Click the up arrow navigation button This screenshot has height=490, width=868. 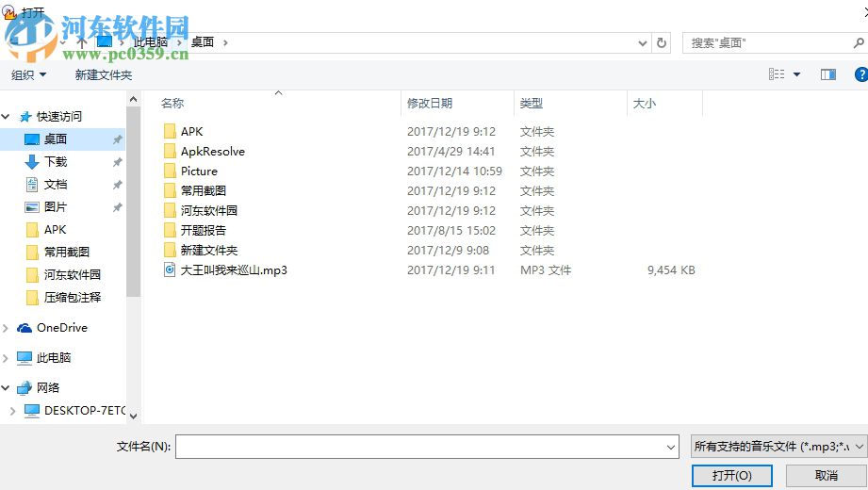coord(82,42)
